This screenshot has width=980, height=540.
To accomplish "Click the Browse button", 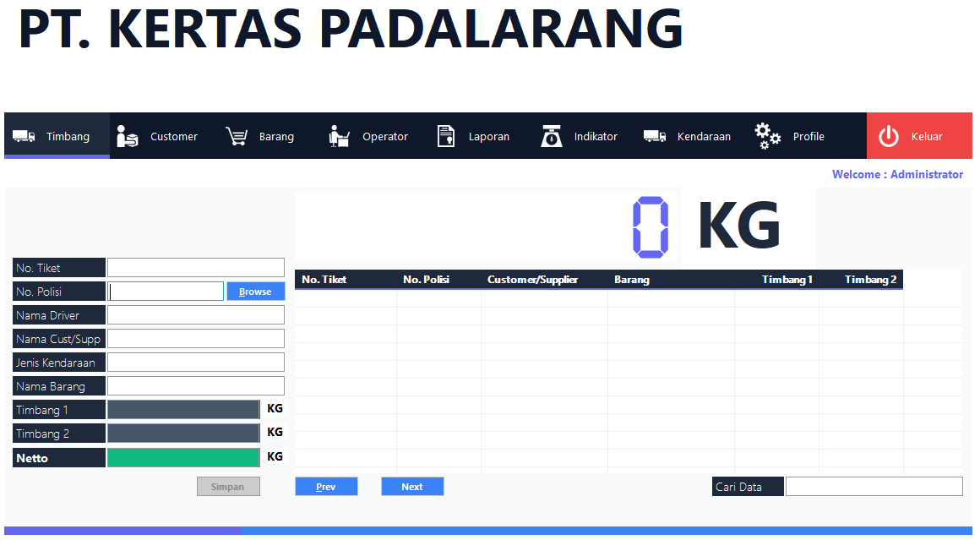I will click(x=255, y=292).
